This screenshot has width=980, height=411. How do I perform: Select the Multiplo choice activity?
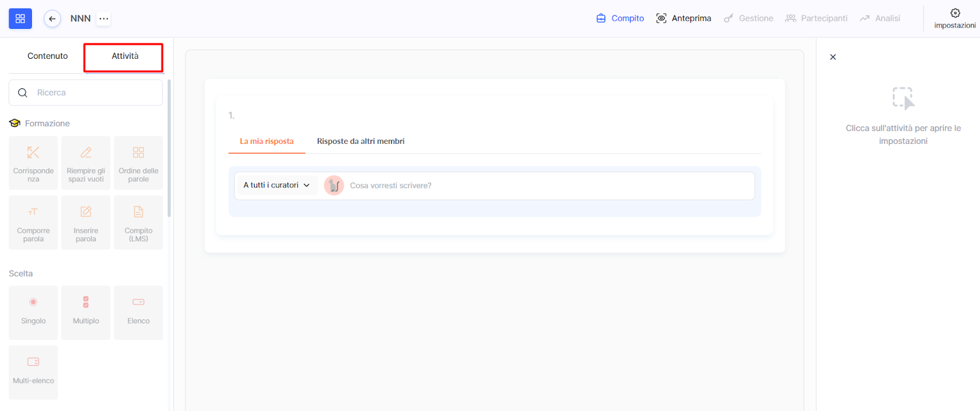click(86, 312)
